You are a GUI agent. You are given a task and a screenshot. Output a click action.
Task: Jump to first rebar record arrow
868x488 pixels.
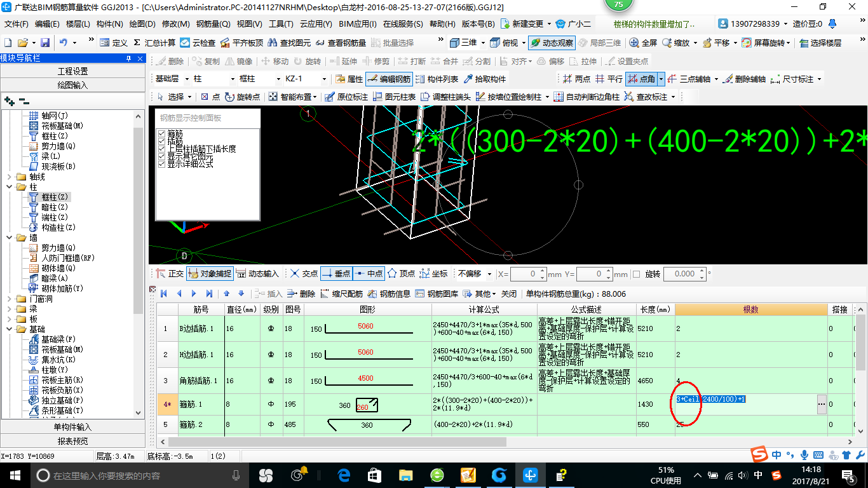point(163,294)
